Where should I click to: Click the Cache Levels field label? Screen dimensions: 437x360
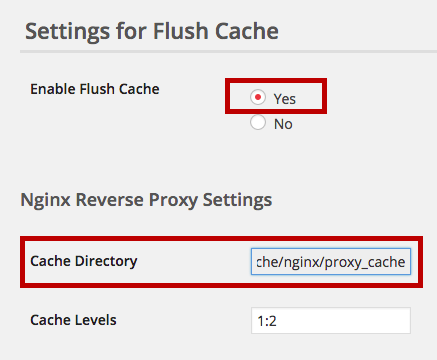pos(73,320)
